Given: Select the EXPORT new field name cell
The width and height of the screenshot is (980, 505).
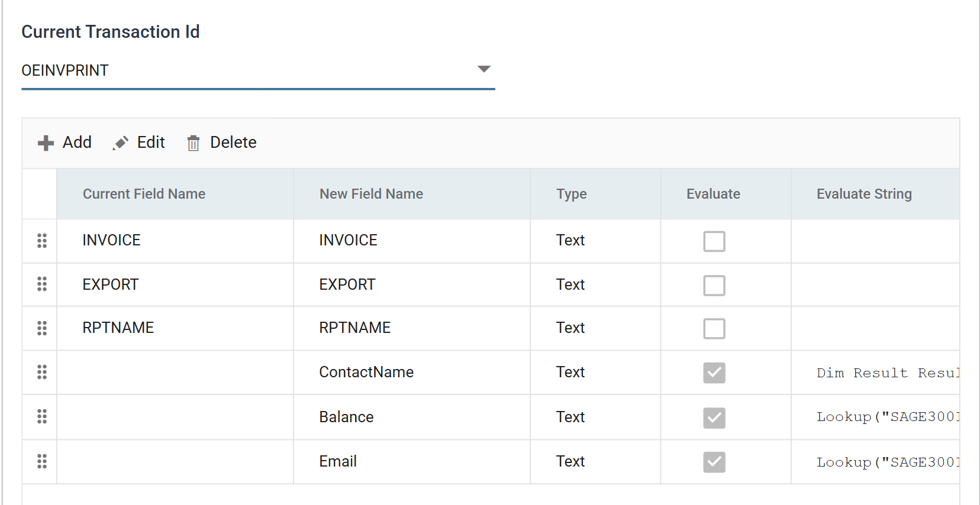Looking at the screenshot, I should coord(412,284).
